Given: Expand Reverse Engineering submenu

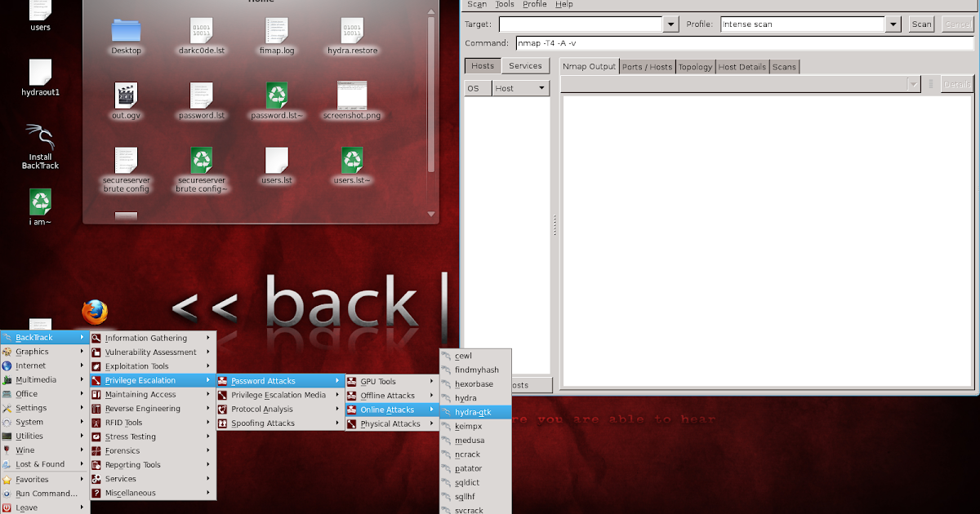Looking at the screenshot, I should (x=153, y=408).
